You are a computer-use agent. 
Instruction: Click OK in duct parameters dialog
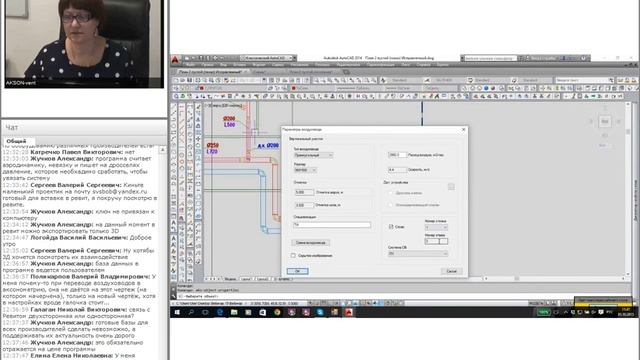click(298, 271)
